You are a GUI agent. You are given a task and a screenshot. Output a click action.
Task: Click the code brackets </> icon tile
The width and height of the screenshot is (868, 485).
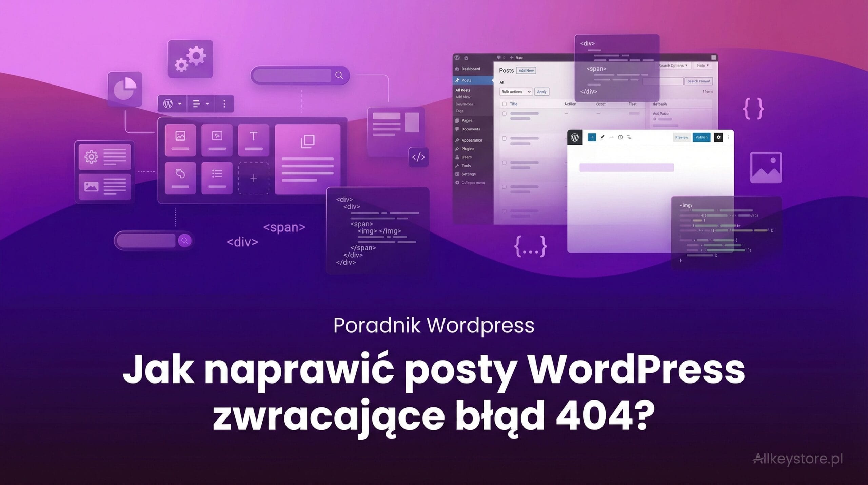[418, 157]
